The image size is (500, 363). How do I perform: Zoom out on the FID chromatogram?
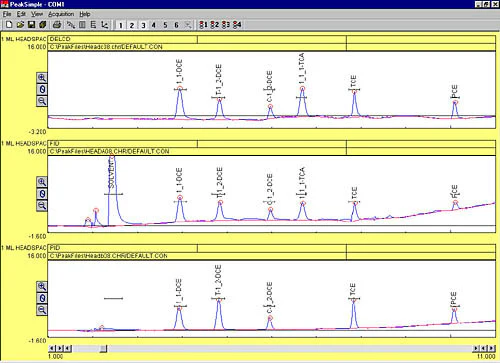pos(42,205)
